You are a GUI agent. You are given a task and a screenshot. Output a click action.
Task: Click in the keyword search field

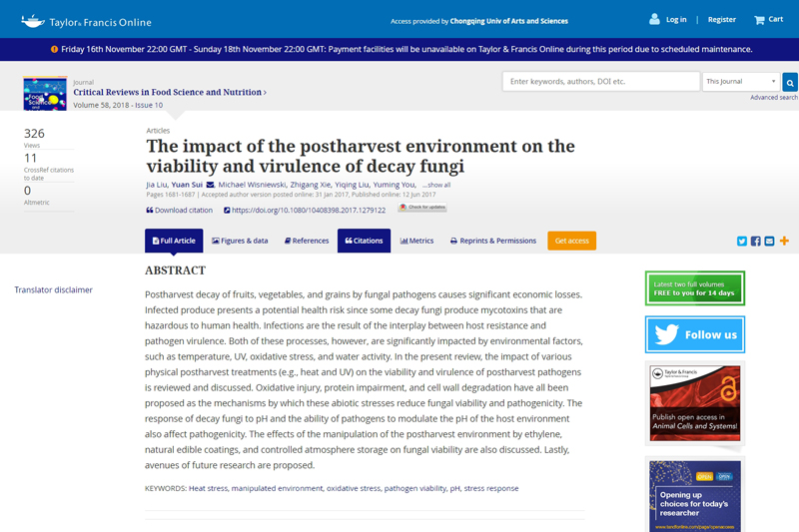coord(600,82)
